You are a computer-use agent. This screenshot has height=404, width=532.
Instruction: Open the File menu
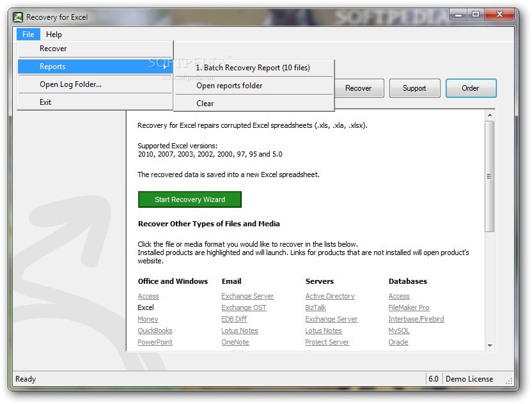click(28, 35)
